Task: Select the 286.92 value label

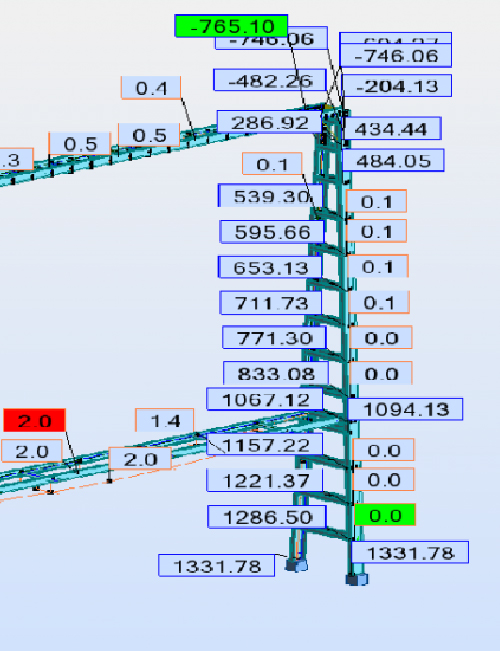Action: (x=269, y=122)
